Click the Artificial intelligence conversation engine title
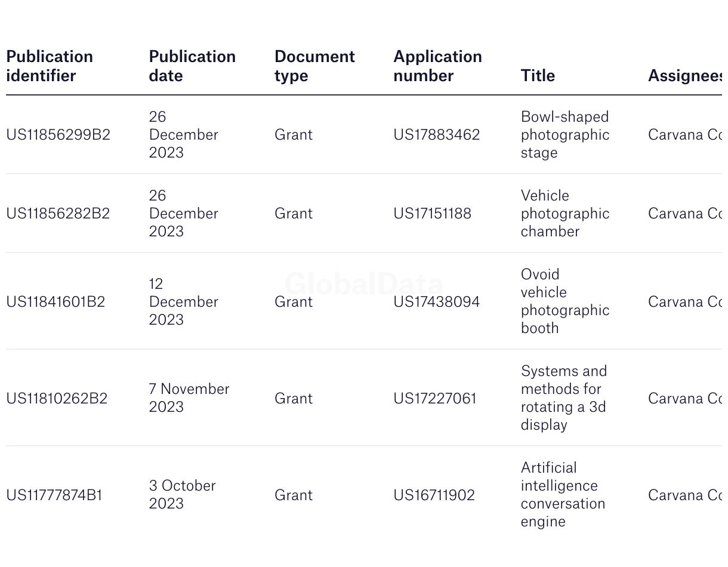 [x=563, y=495]
